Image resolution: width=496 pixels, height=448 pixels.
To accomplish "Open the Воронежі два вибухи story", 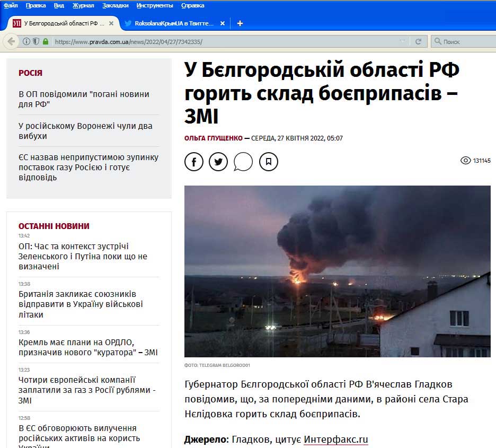I will 85,130.
